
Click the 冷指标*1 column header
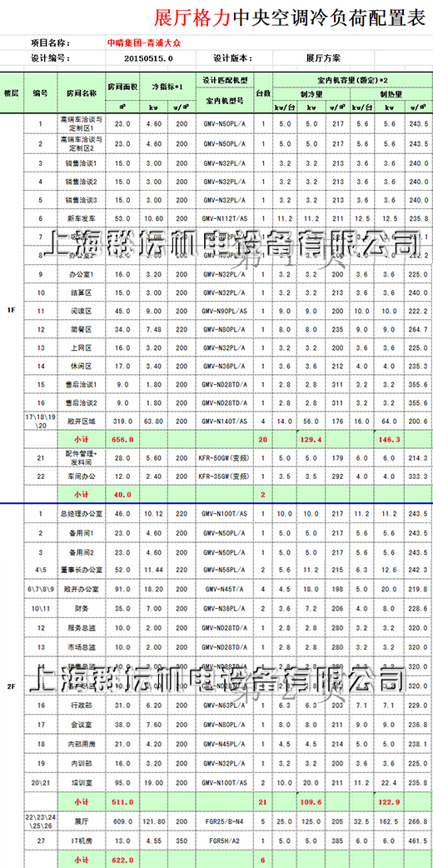pyautogui.click(x=167, y=87)
